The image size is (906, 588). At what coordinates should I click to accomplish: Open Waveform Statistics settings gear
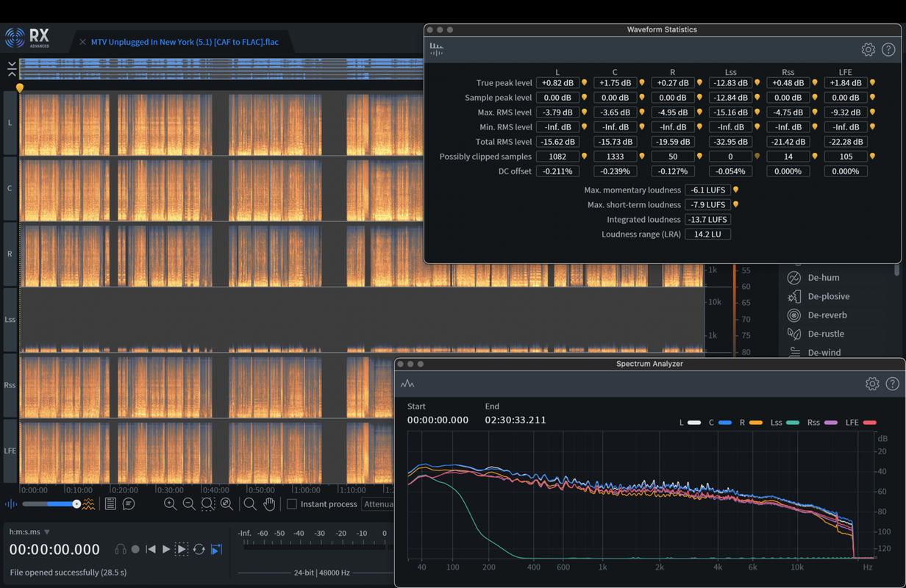[868, 50]
